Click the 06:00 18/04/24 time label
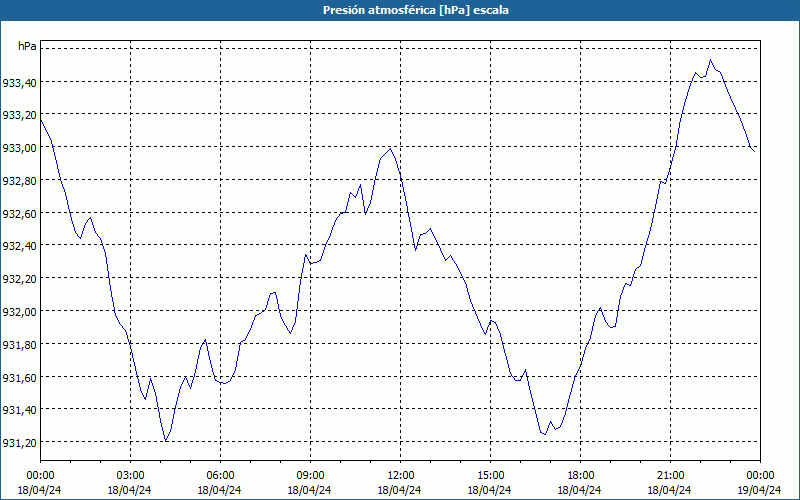 click(x=220, y=483)
